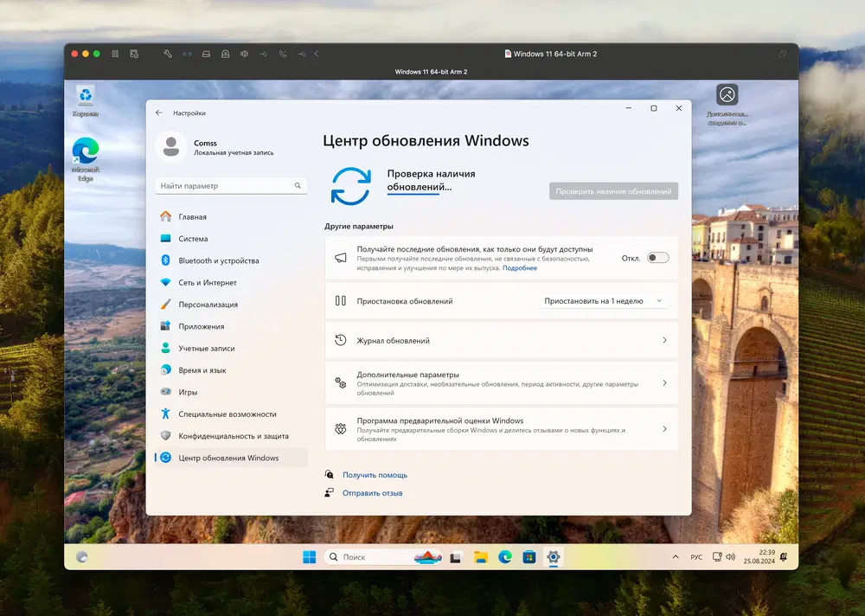
Task: Open 'Журнал обновлений' chevron
Action: pos(664,341)
